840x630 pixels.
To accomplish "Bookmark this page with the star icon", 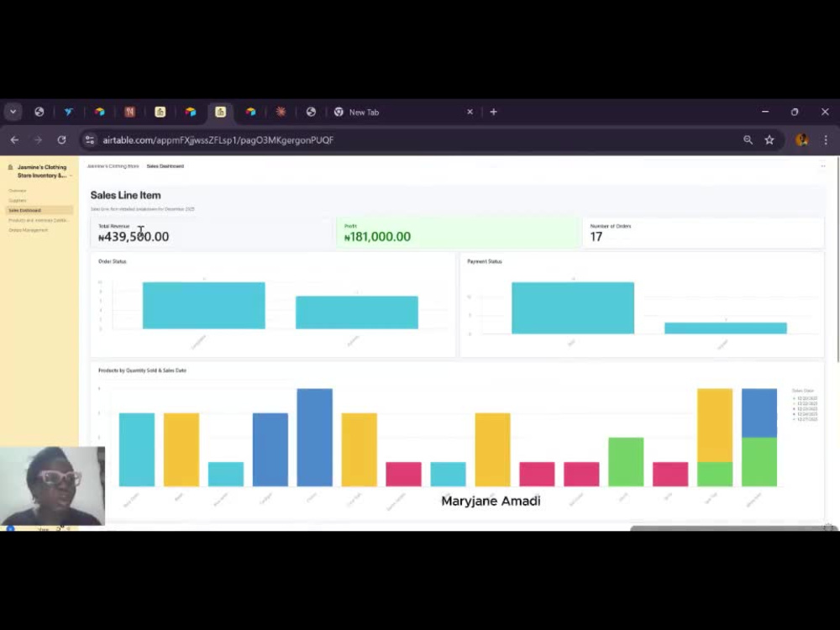I will 769,139.
